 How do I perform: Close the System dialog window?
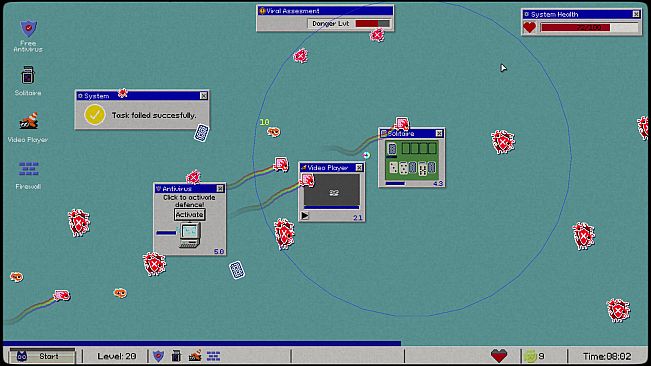click(203, 96)
